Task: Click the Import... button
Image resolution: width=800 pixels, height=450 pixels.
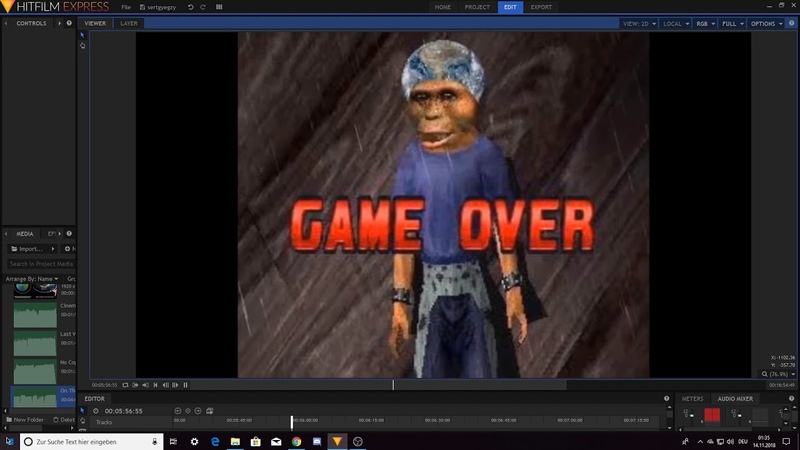Action: (27, 248)
